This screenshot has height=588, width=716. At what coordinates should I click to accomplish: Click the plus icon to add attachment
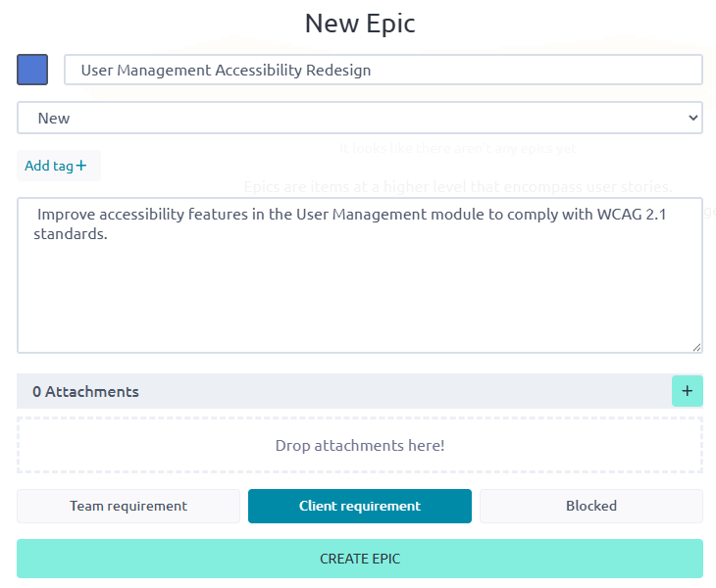click(x=687, y=391)
